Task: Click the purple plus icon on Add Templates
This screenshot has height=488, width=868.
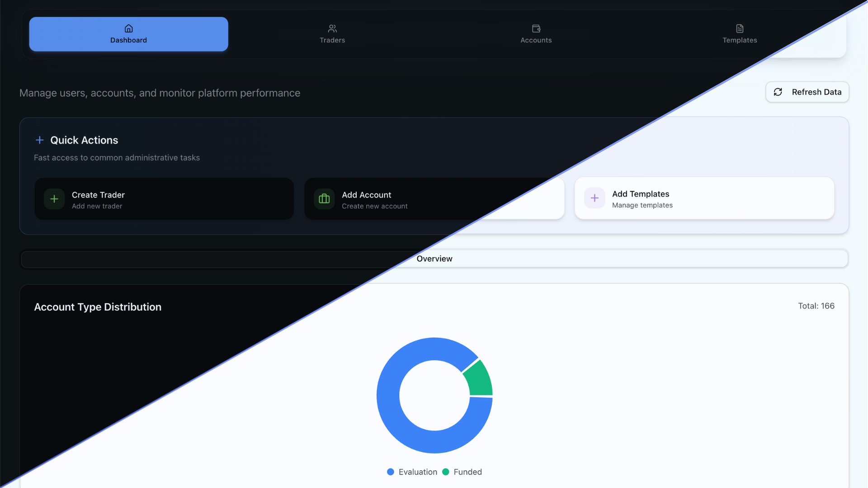Action: pyautogui.click(x=594, y=198)
